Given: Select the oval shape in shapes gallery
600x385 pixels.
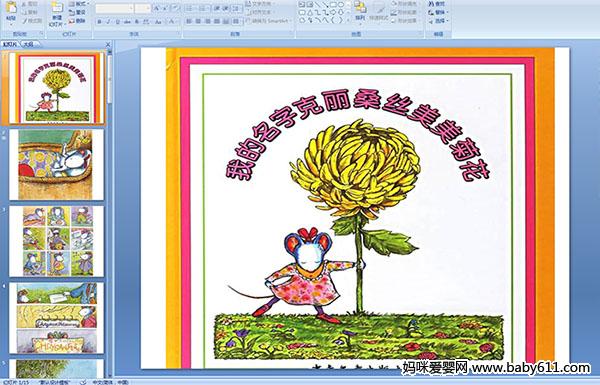Looking at the screenshot, I should coord(341,5).
